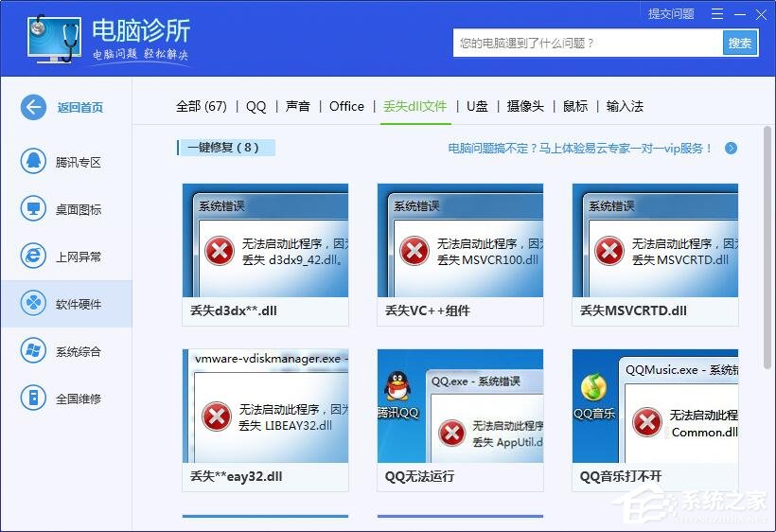Image resolution: width=776 pixels, height=532 pixels.
Task: Click the 一键修复 (8) button
Action: 225,148
